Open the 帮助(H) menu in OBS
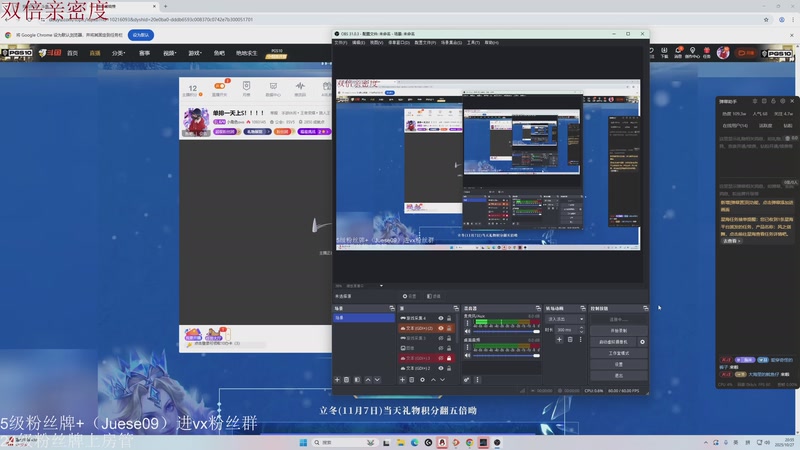Image resolution: width=800 pixels, height=450 pixels. [x=491, y=42]
